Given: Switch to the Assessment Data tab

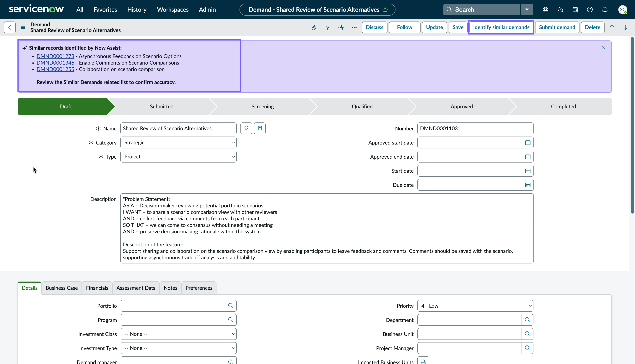Looking at the screenshot, I should [136, 288].
